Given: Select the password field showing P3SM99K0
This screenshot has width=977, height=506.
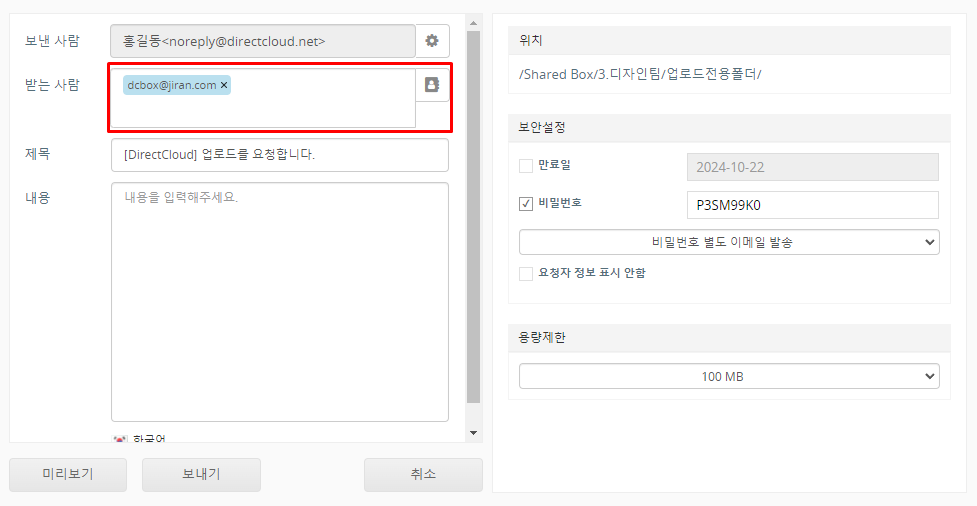Looking at the screenshot, I should [x=812, y=205].
